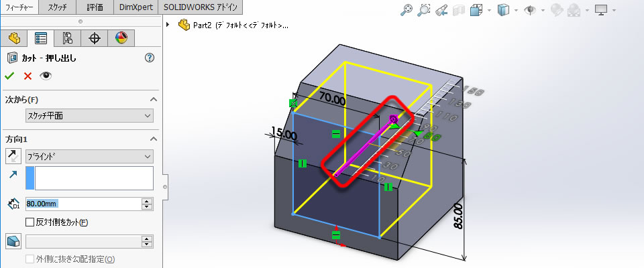This screenshot has width=644, height=268.
Task: Click the Apply Scene icon
Action: (x=574, y=10)
